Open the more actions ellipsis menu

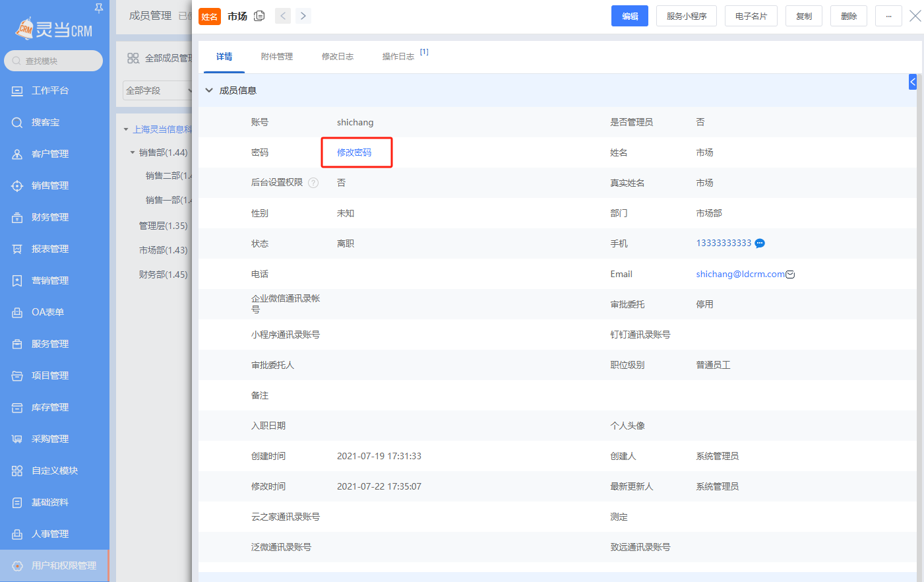888,16
